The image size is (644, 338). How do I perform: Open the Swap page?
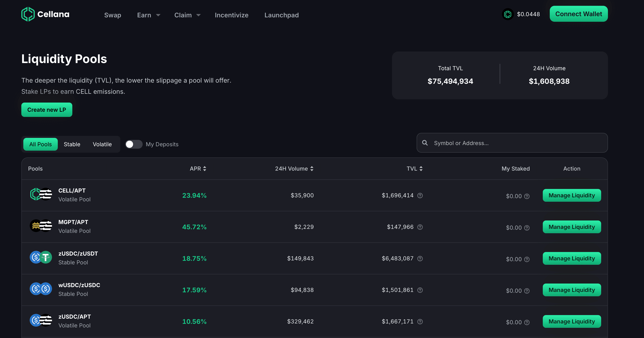click(113, 15)
